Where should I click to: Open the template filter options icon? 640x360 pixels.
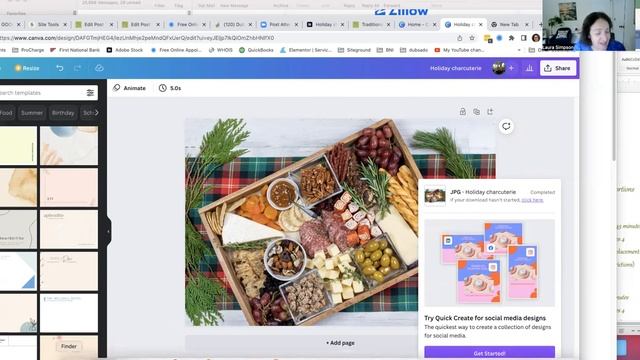coord(90,93)
